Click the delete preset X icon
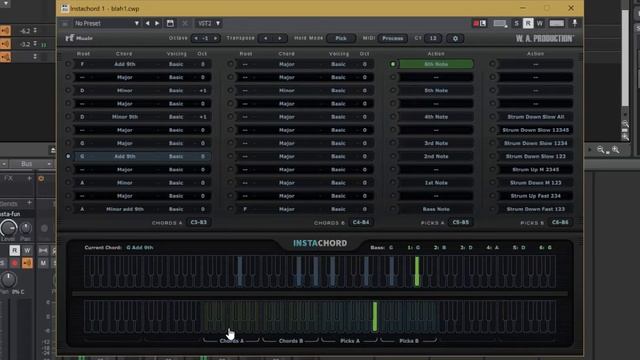 coord(185,23)
